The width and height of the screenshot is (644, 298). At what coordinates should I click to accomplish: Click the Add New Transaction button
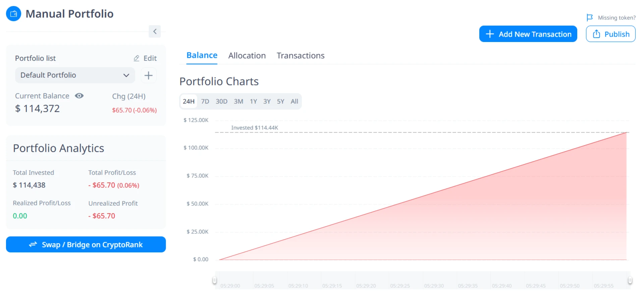click(528, 34)
